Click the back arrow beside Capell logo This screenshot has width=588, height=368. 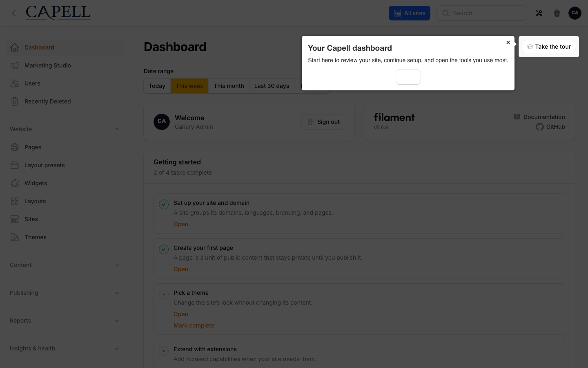tap(14, 13)
